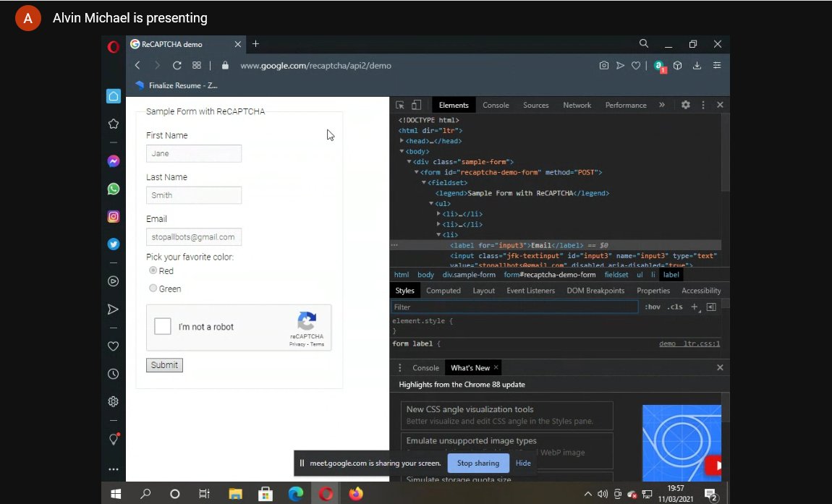The height and width of the screenshot is (504, 832).
Task: Open Firefox from taskbar
Action: coord(355,494)
